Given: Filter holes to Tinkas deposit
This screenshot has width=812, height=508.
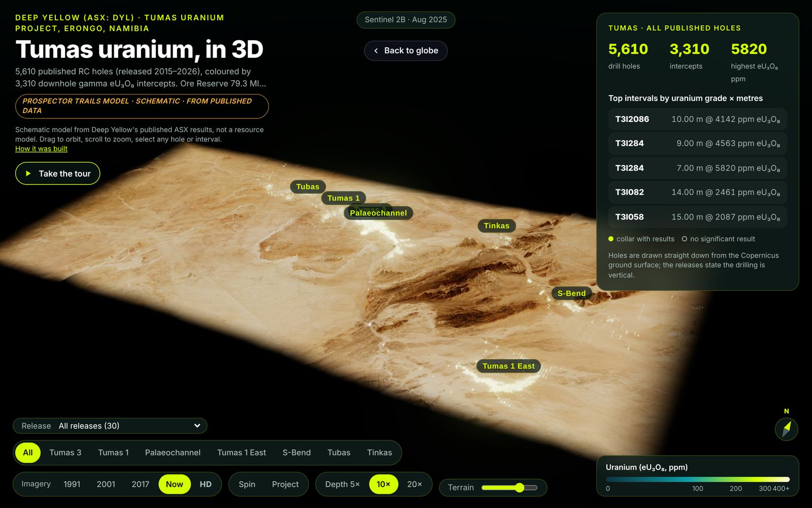Looking at the screenshot, I should click(380, 453).
